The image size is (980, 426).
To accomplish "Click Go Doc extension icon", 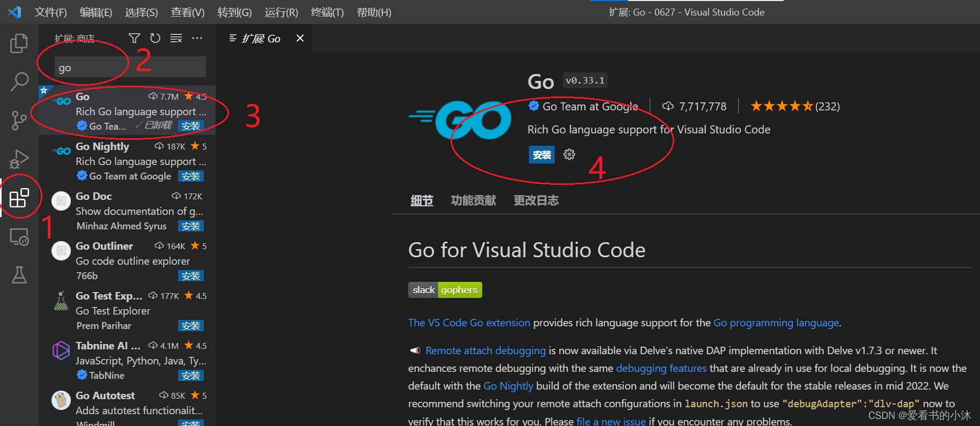I will [61, 201].
